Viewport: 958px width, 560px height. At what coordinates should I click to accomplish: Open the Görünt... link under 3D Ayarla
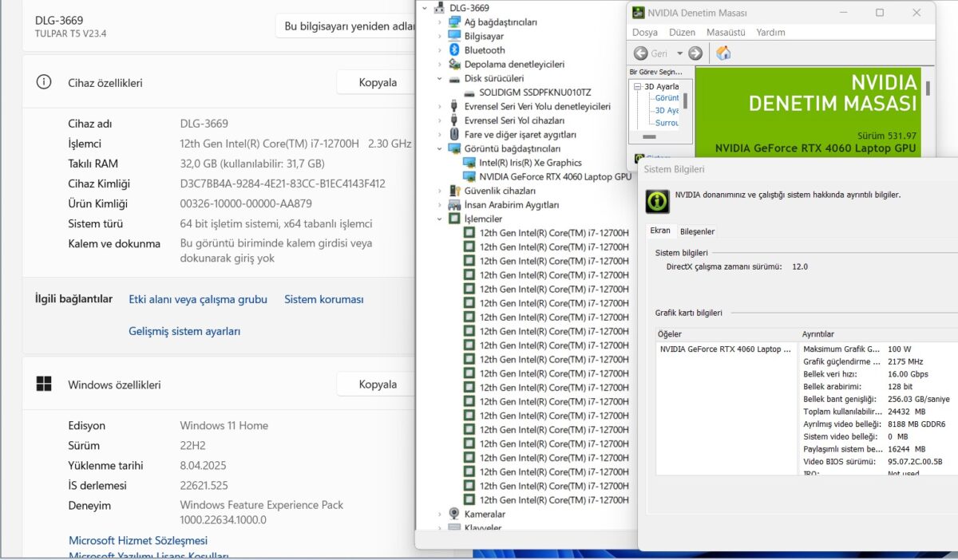(x=667, y=98)
